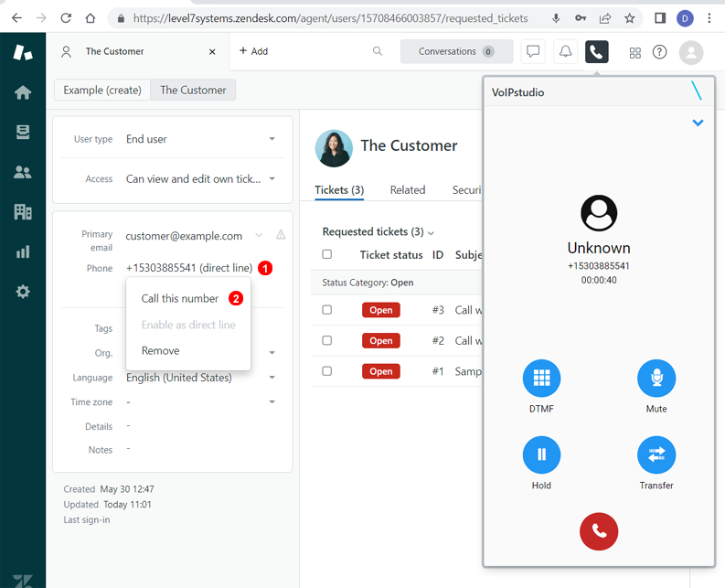The image size is (725, 588).
Task: Open the help question mark icon
Action: (659, 52)
